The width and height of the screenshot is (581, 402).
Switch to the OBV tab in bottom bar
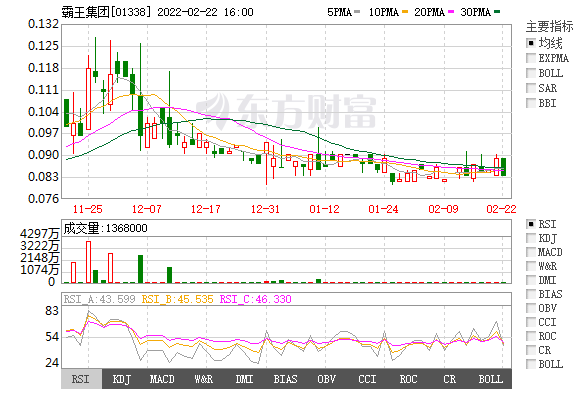pos(326,379)
